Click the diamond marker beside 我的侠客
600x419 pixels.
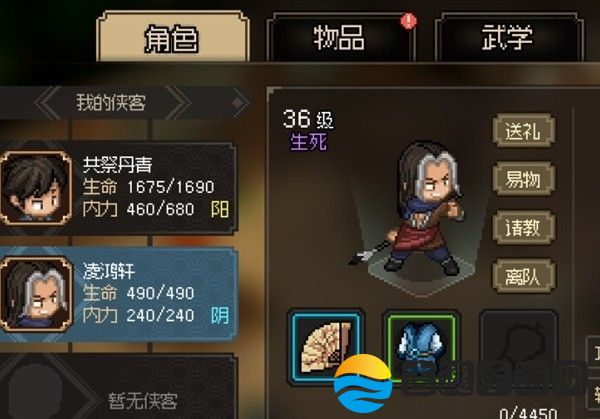[x=240, y=103]
